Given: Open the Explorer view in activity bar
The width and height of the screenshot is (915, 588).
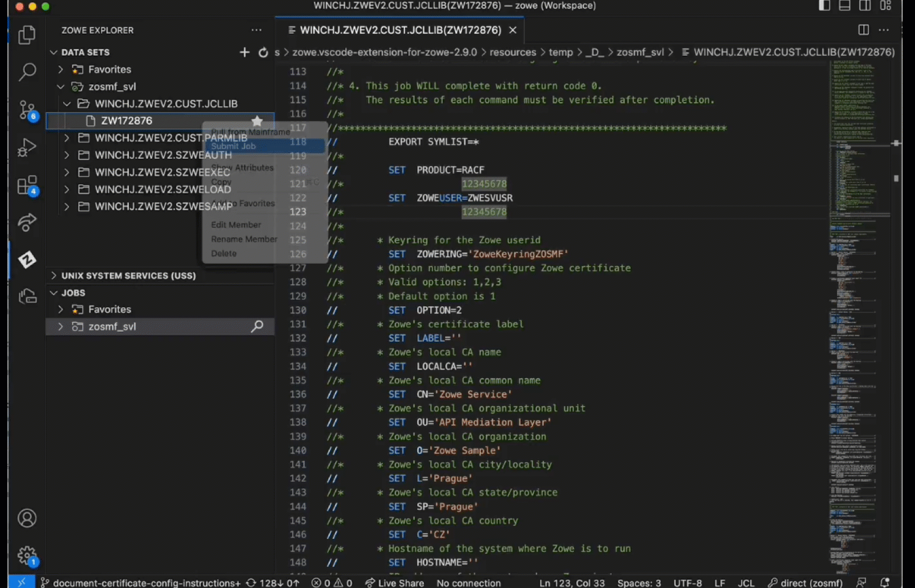Looking at the screenshot, I should (x=27, y=35).
